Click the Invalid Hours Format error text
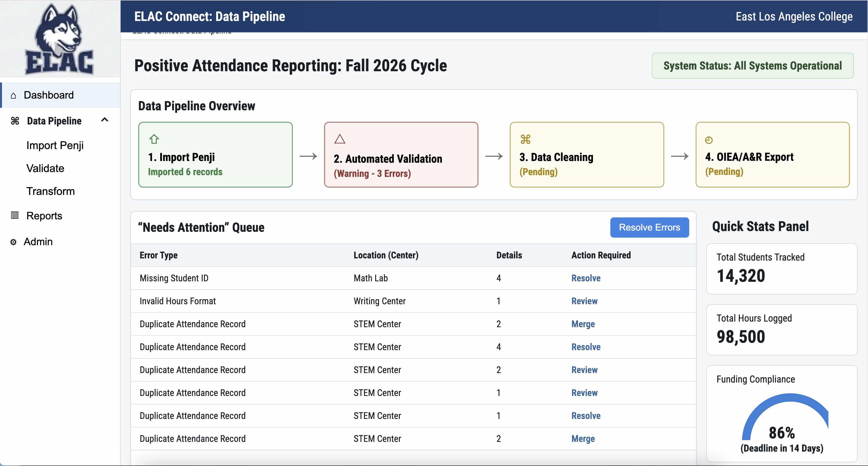This screenshot has height=466, width=868. (178, 301)
